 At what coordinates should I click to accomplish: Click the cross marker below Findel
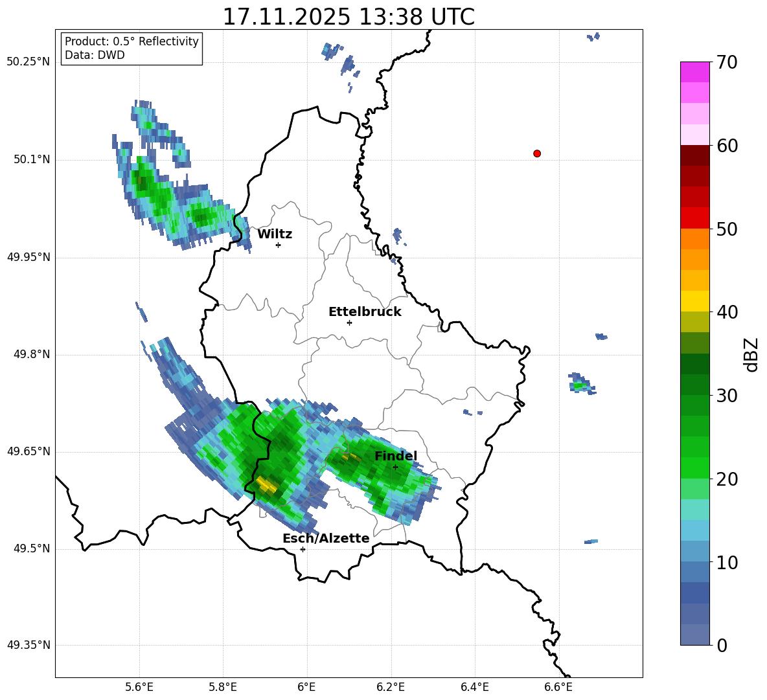point(396,467)
